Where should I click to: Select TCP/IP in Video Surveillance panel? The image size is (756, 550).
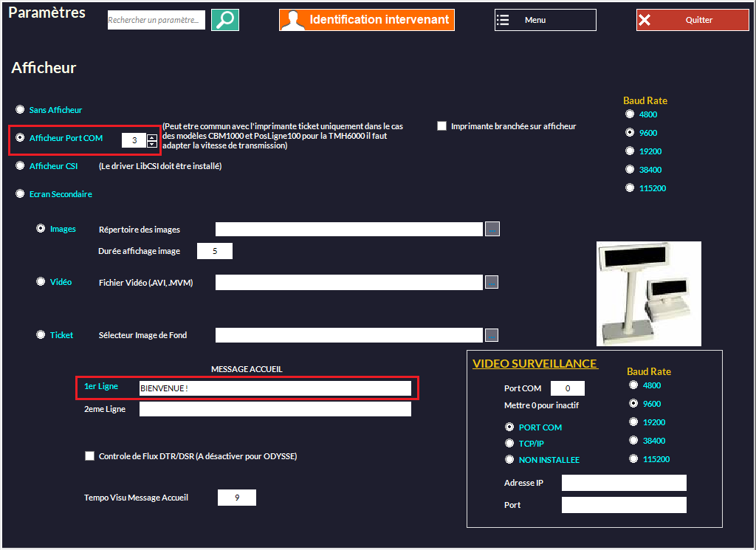509,444
